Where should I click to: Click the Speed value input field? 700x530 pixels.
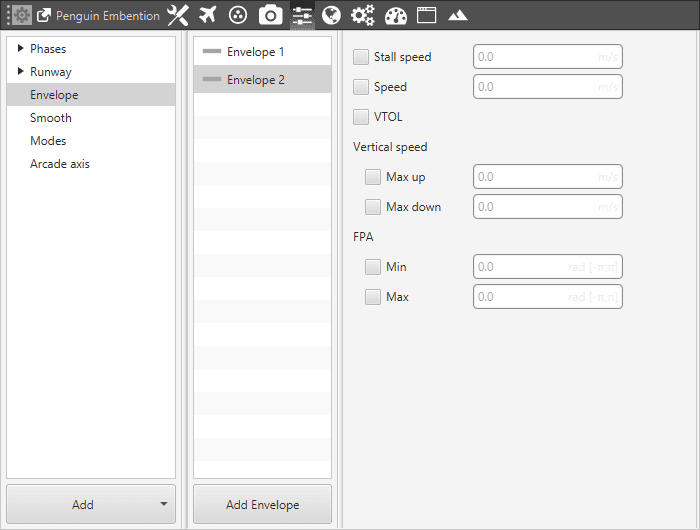pos(548,87)
